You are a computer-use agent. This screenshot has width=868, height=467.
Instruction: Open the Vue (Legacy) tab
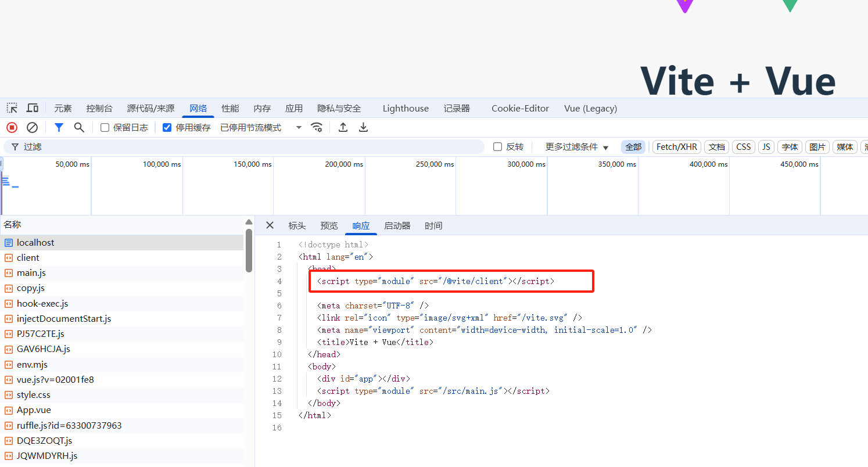pos(590,108)
